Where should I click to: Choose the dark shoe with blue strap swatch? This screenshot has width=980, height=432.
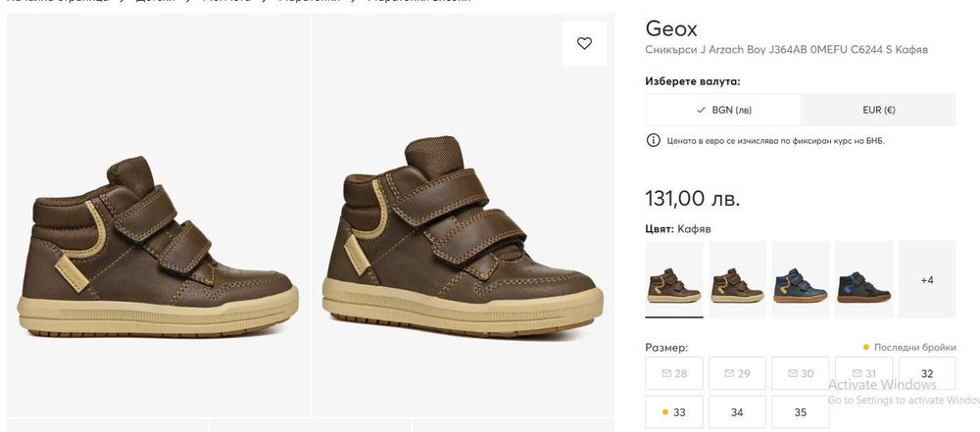point(863,280)
